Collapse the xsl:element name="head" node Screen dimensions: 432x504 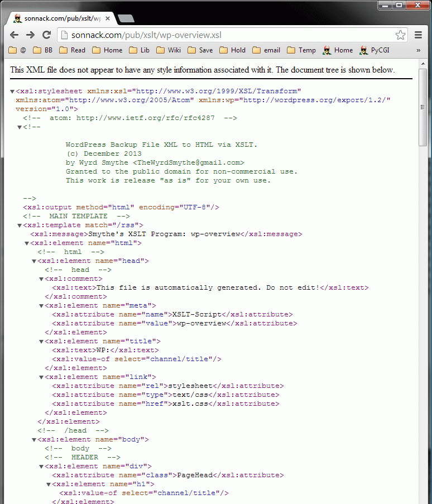[x=34, y=261]
